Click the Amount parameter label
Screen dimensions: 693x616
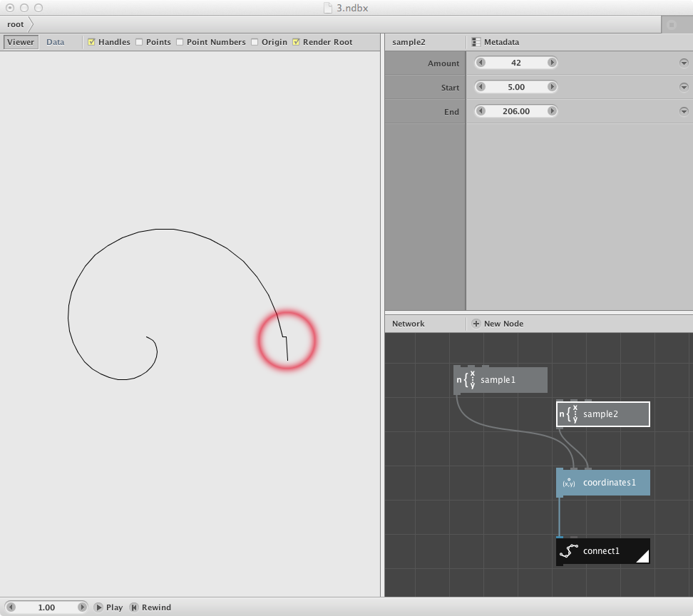click(443, 63)
